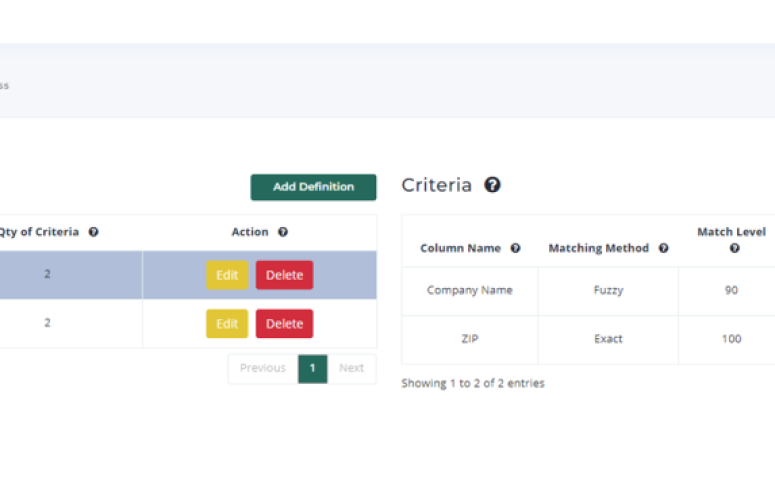Screen dimensions: 775x480
Task: Edit the highlighted first definition row
Action: click(x=227, y=275)
